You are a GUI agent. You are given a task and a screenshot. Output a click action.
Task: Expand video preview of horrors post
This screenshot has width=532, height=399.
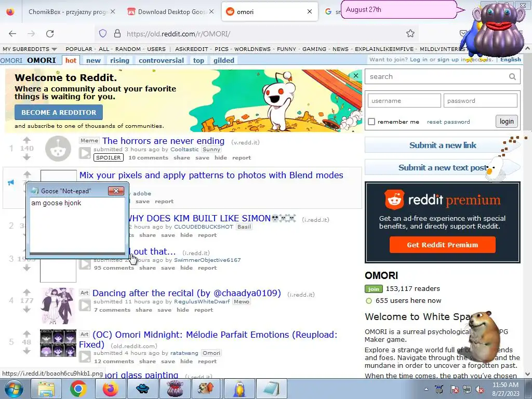pos(85,153)
